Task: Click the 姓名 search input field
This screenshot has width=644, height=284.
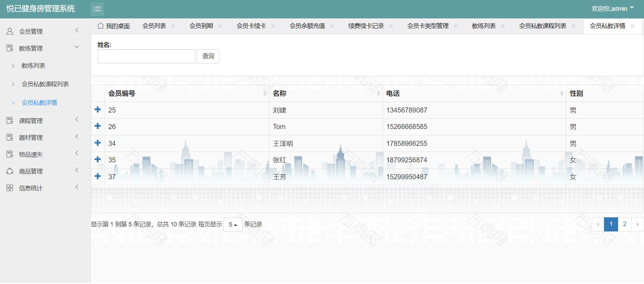Action: (146, 56)
